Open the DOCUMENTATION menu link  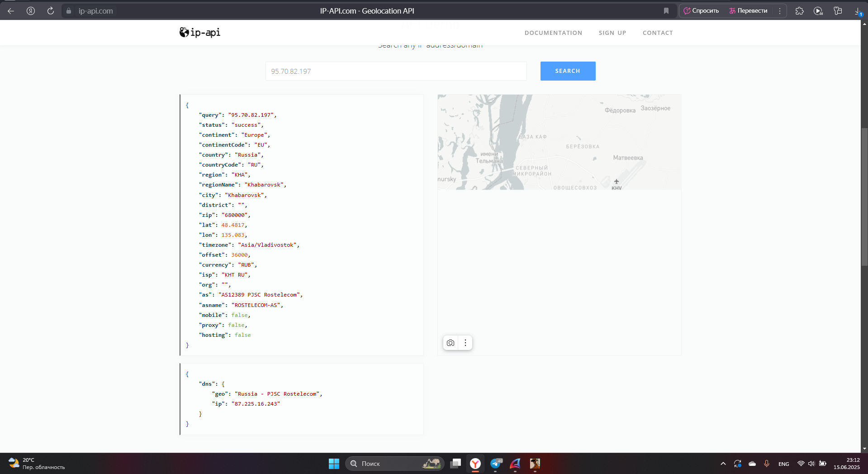pos(553,33)
